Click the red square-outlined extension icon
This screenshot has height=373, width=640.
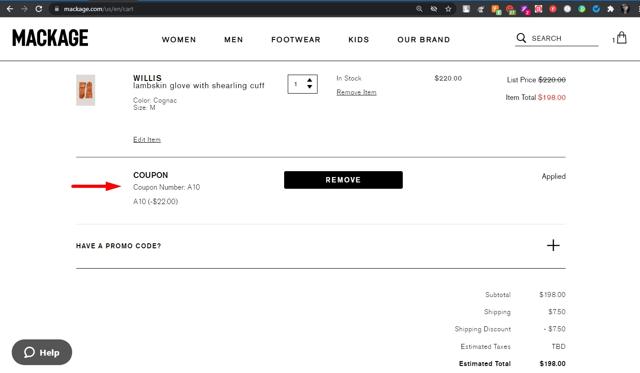(538, 9)
